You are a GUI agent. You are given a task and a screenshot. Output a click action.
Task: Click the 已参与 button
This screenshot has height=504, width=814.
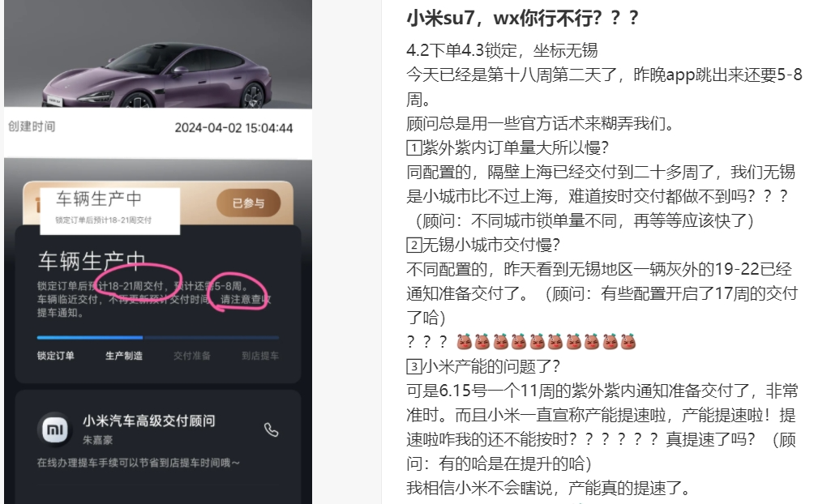pyautogui.click(x=249, y=203)
